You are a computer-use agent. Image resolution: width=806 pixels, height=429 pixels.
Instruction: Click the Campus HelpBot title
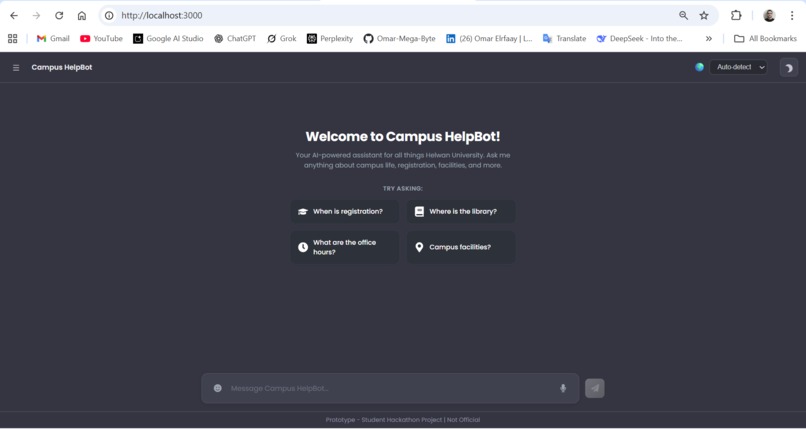pyautogui.click(x=62, y=67)
